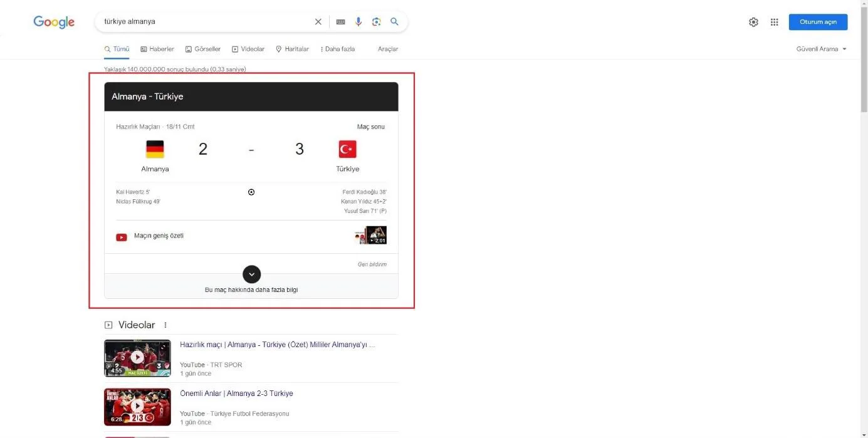
Task: Clear the search box with X icon
Action: pos(318,21)
